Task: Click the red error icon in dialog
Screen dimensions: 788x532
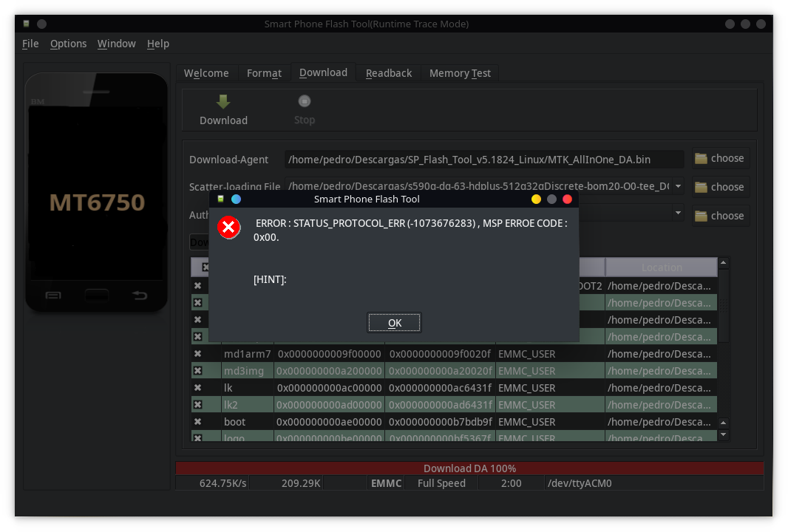Action: (x=228, y=228)
